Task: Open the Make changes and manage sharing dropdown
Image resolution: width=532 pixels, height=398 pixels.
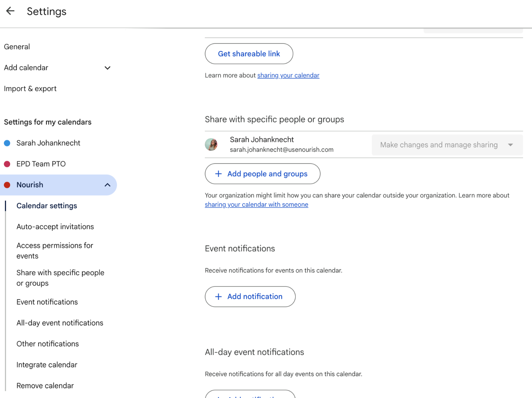Action: click(x=447, y=145)
